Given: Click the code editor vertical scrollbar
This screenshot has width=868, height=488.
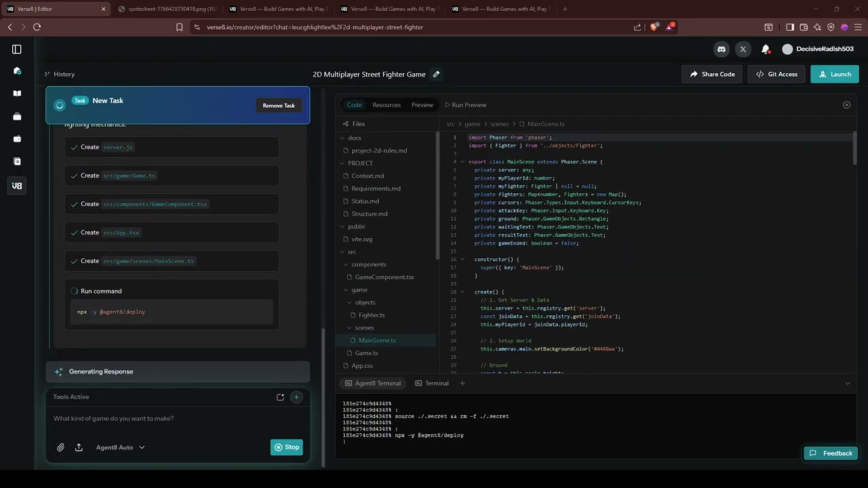Looking at the screenshot, I should click(854, 149).
